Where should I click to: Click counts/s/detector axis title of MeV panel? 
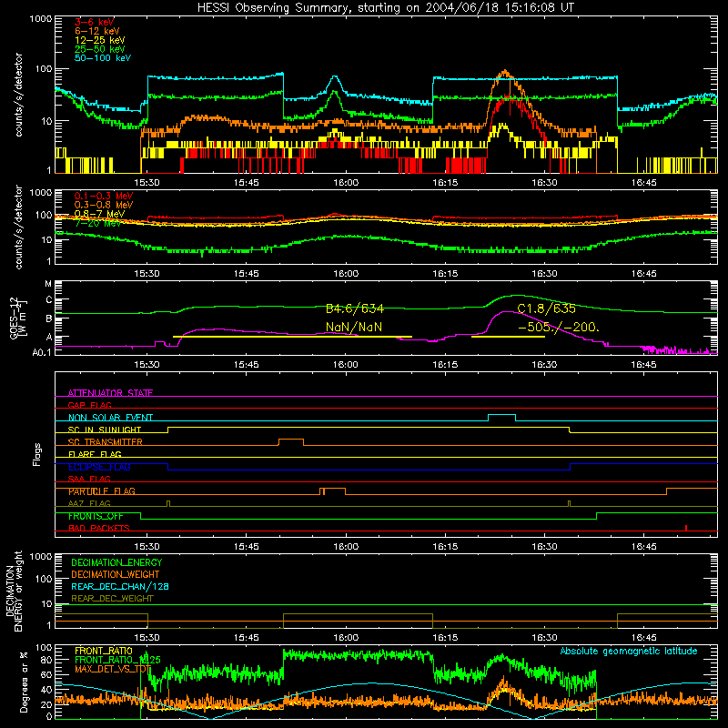18,227
